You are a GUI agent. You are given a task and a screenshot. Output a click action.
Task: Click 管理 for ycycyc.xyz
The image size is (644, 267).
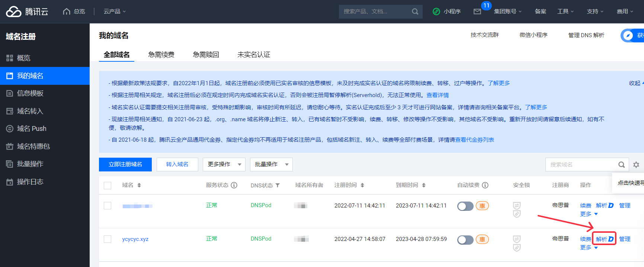[625, 239]
